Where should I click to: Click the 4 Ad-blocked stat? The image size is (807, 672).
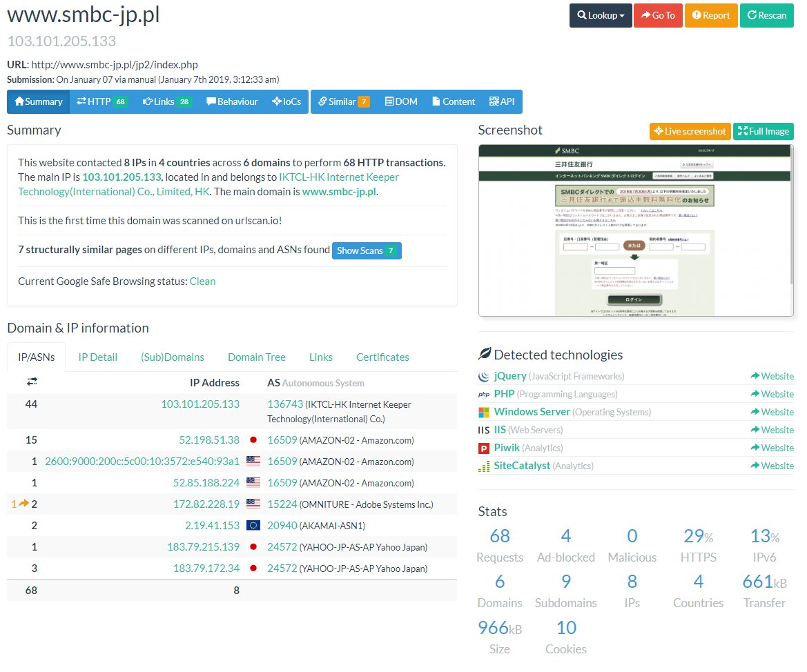[565, 546]
